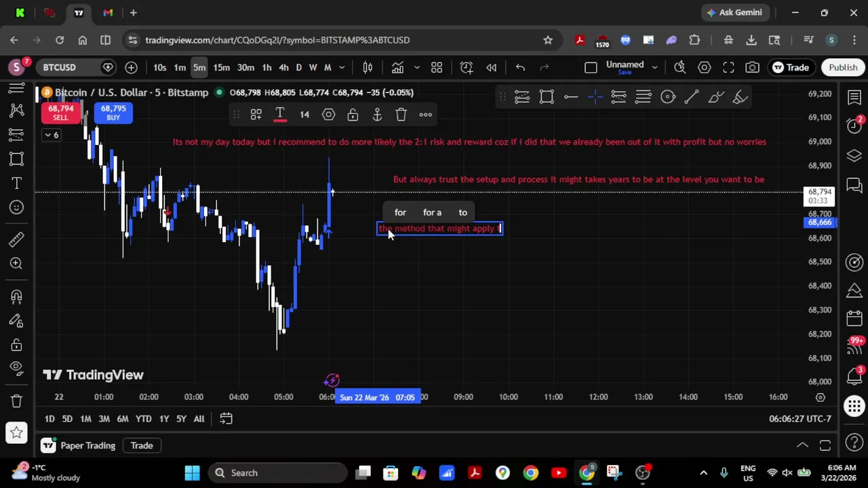This screenshot has height=488, width=868.
Task: Select the YTD date range
Action: (143, 419)
